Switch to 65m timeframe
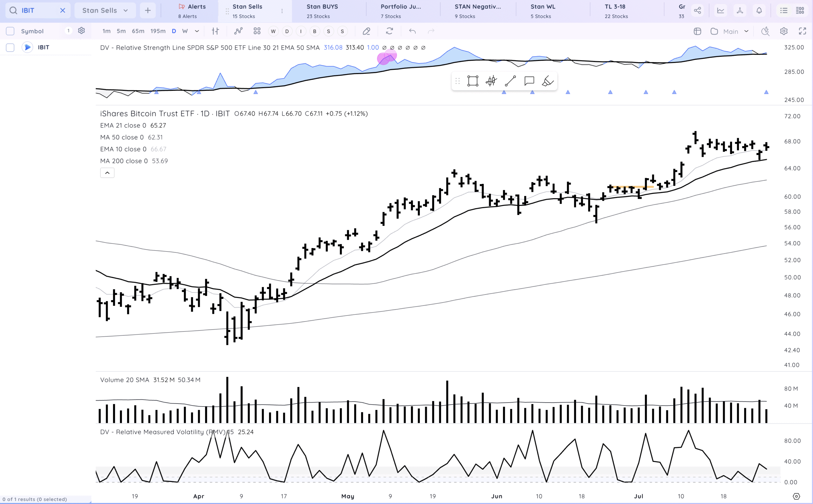 click(138, 31)
